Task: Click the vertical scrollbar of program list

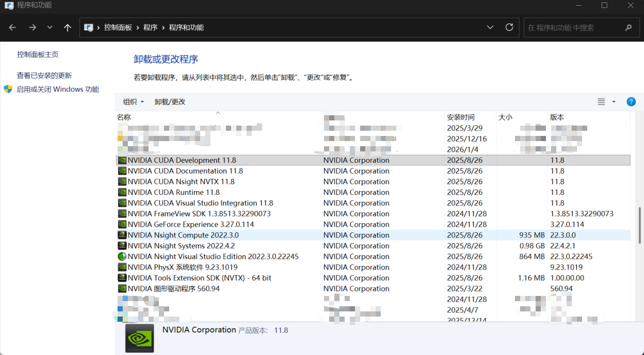Action: [639, 225]
